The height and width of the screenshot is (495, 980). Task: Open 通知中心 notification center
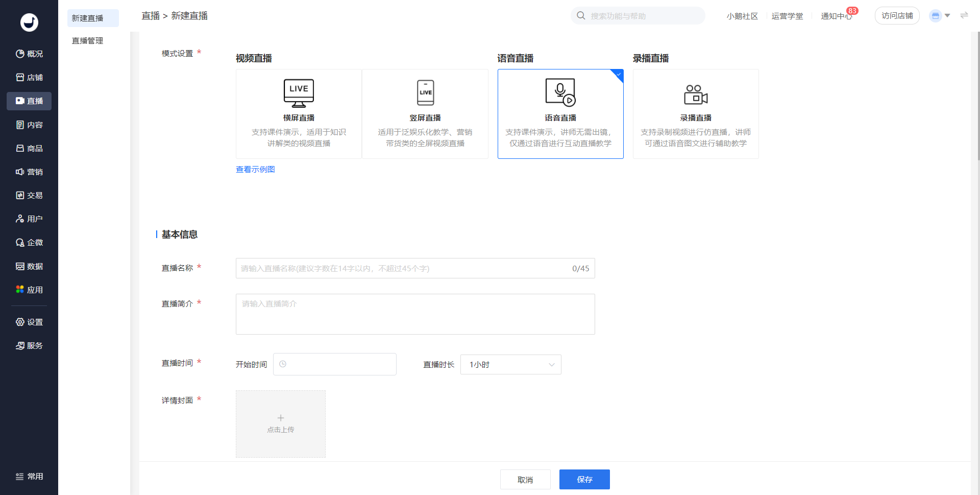click(x=836, y=16)
